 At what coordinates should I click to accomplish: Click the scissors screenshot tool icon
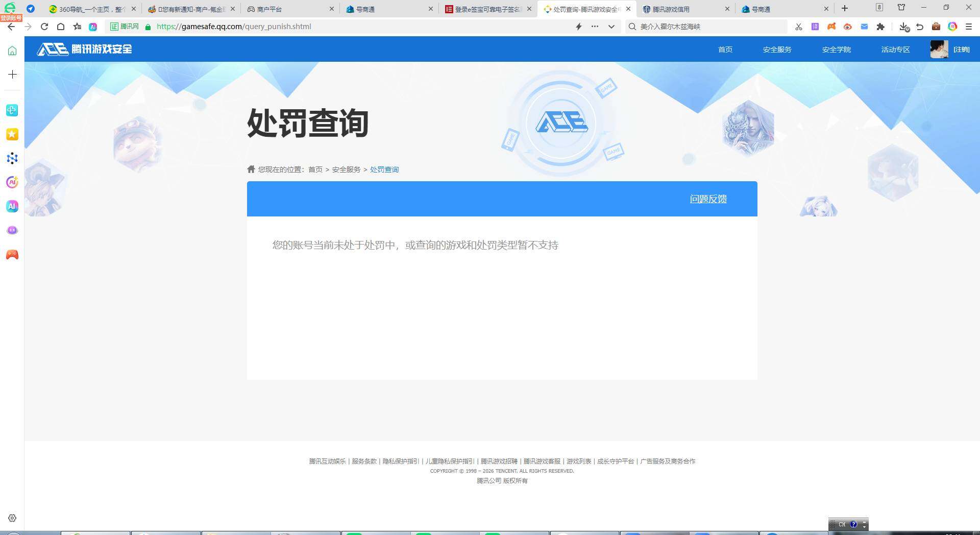pyautogui.click(x=799, y=27)
